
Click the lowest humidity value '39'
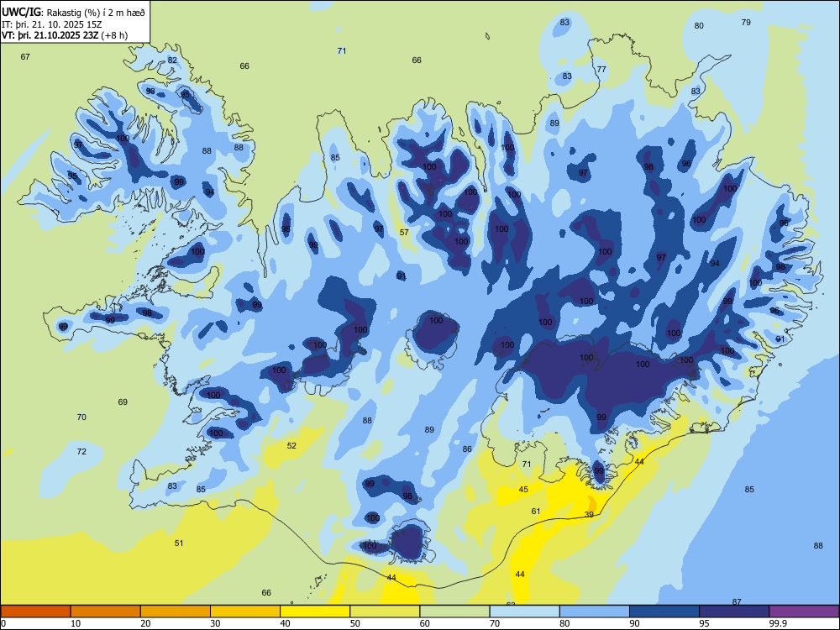(x=589, y=514)
